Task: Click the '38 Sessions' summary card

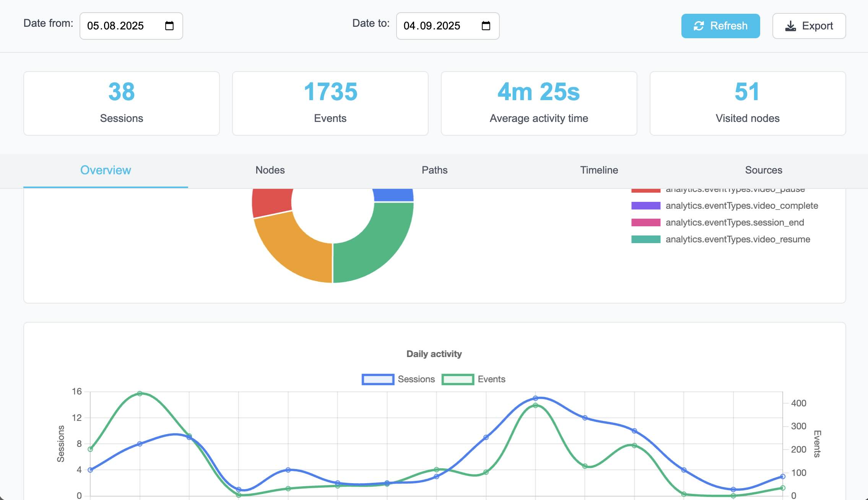Action: (121, 102)
